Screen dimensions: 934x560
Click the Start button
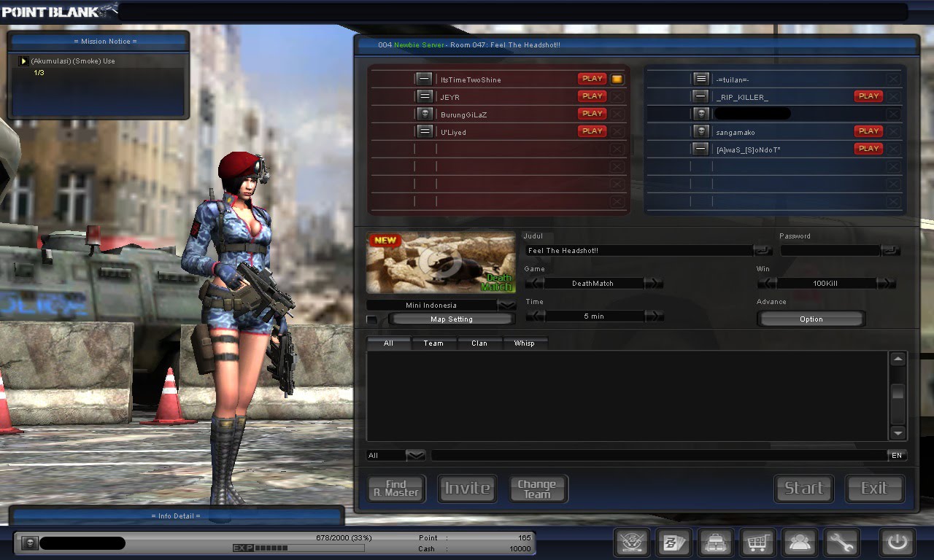coord(804,489)
